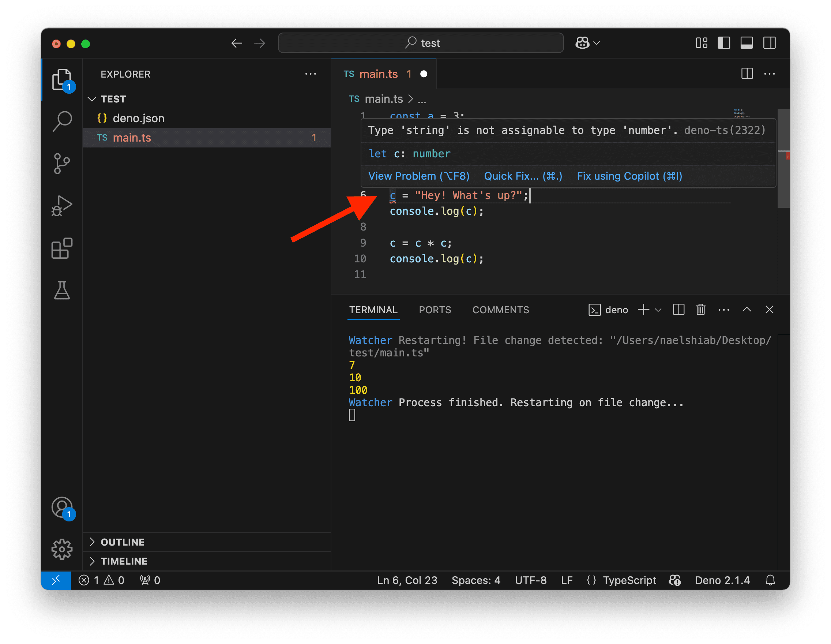Toggle the bottom panel visibility

click(x=747, y=43)
